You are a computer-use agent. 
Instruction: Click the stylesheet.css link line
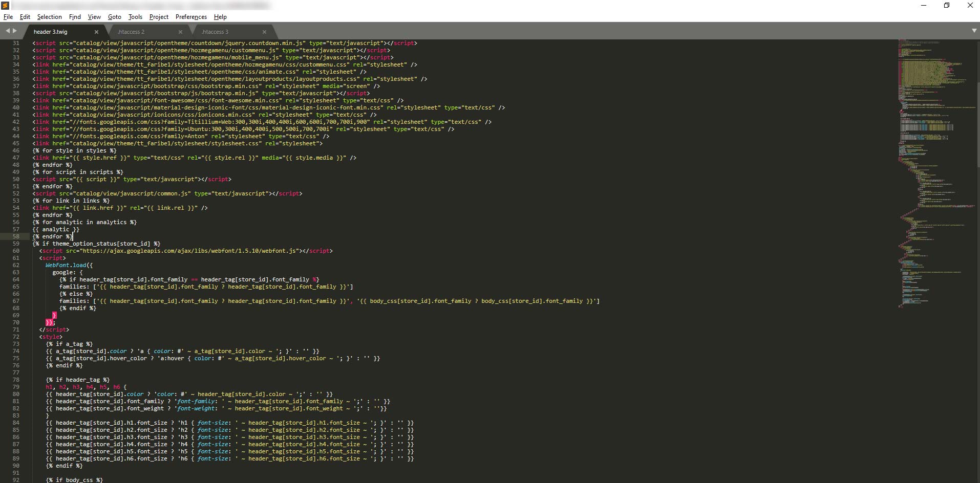178,143
